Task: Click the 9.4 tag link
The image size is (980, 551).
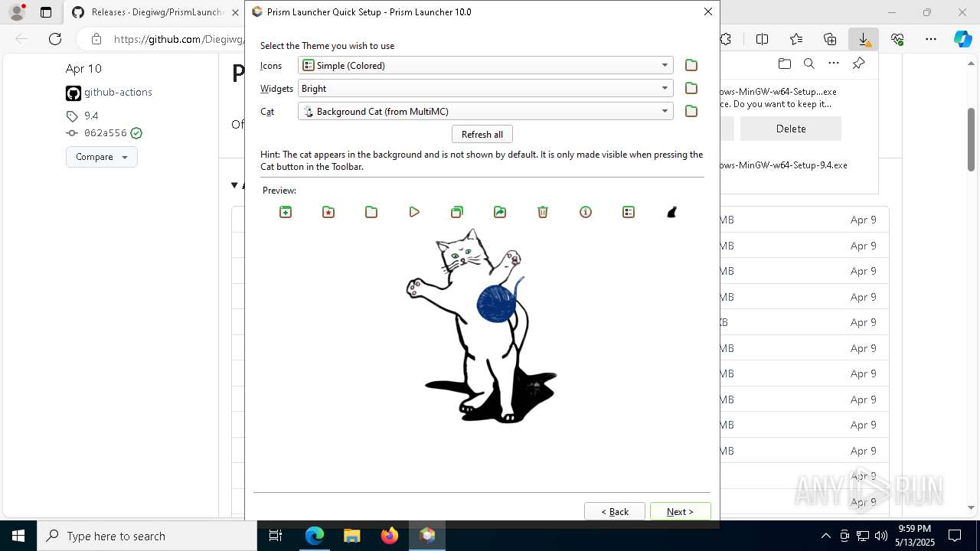Action: (x=91, y=116)
